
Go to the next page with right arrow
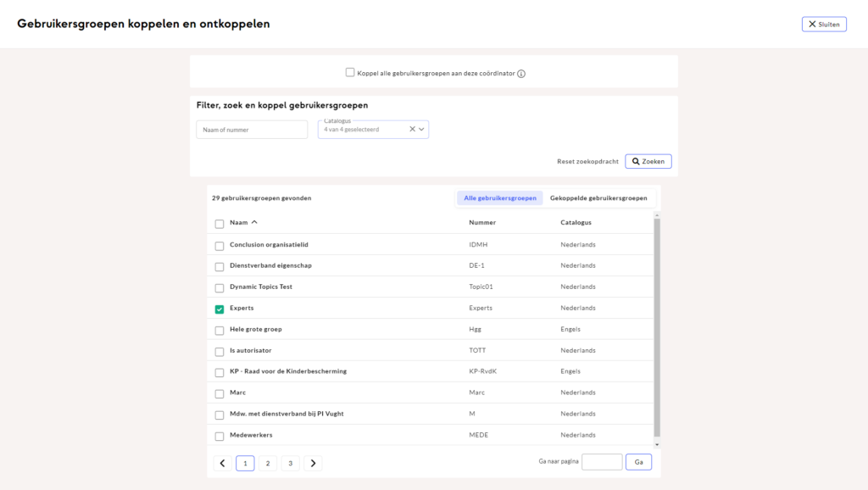[313, 463]
